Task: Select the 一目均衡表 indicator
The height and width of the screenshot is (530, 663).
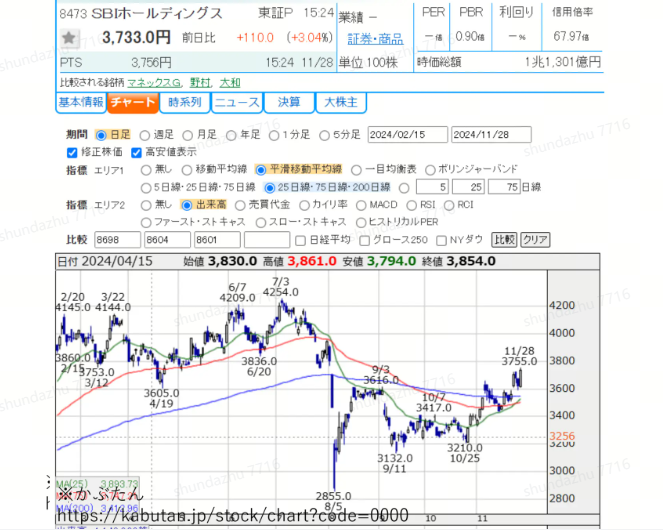Action: (x=356, y=170)
